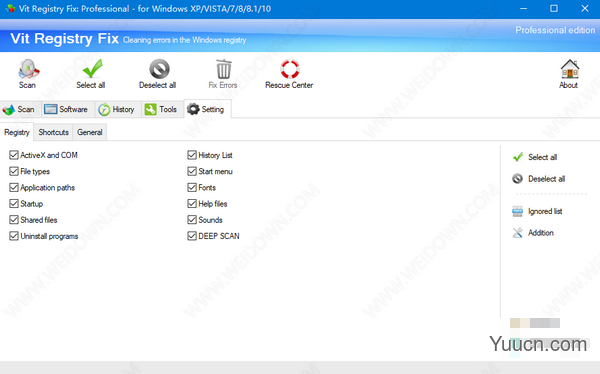600x374 pixels.
Task: Disable the Sounds checkbox
Action: [192, 220]
